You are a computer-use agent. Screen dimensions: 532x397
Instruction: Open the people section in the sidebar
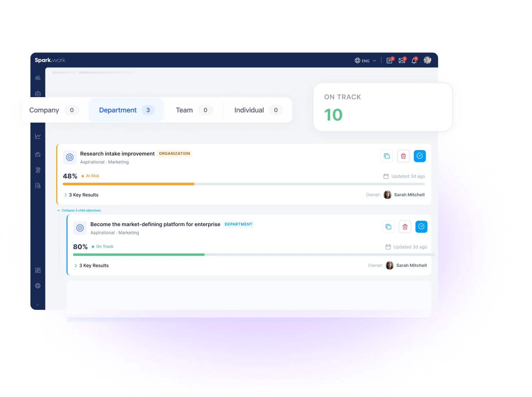[38, 78]
